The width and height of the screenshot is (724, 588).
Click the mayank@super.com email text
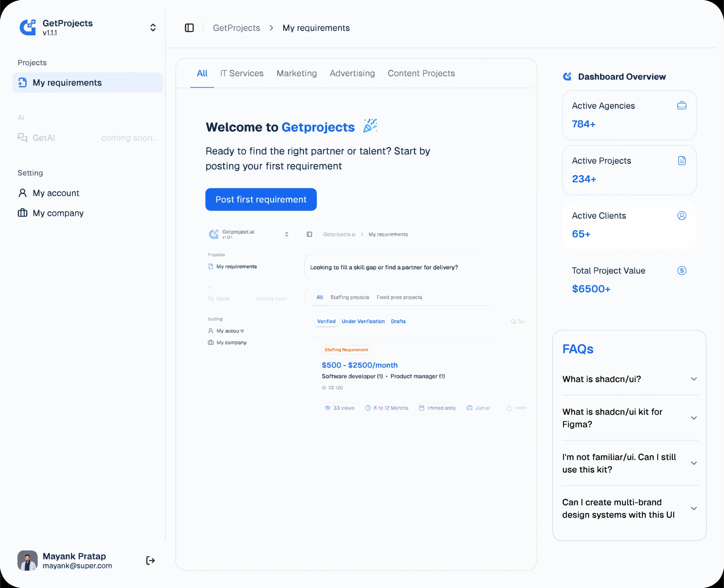tap(77, 566)
